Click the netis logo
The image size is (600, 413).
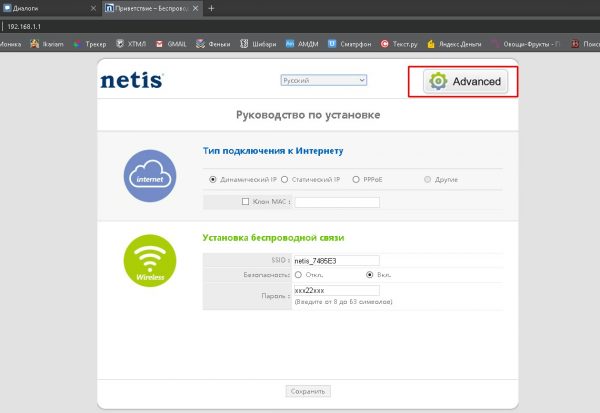pyautogui.click(x=132, y=80)
